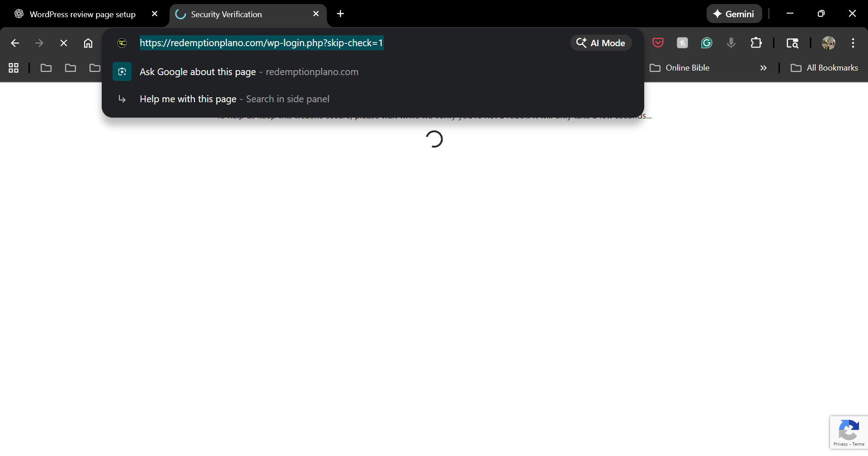868x456 pixels.
Task: Open the apps grid shortcut
Action: 14,68
